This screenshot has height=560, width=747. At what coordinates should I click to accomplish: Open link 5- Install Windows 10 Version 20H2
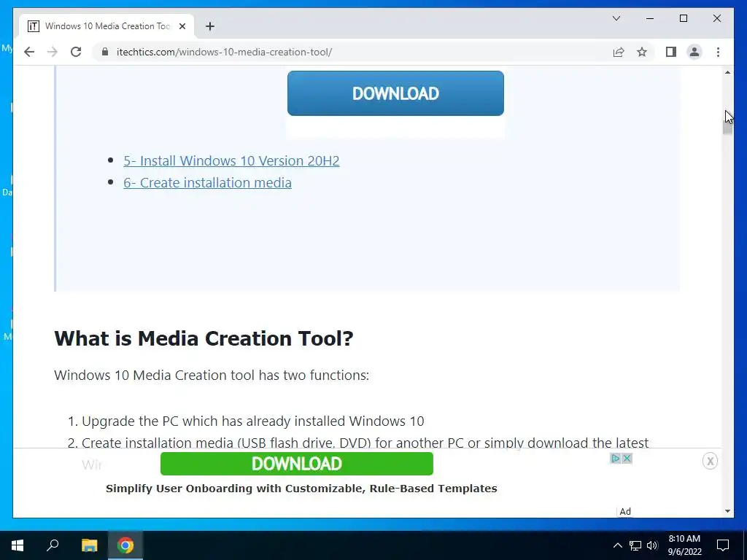pos(231,161)
